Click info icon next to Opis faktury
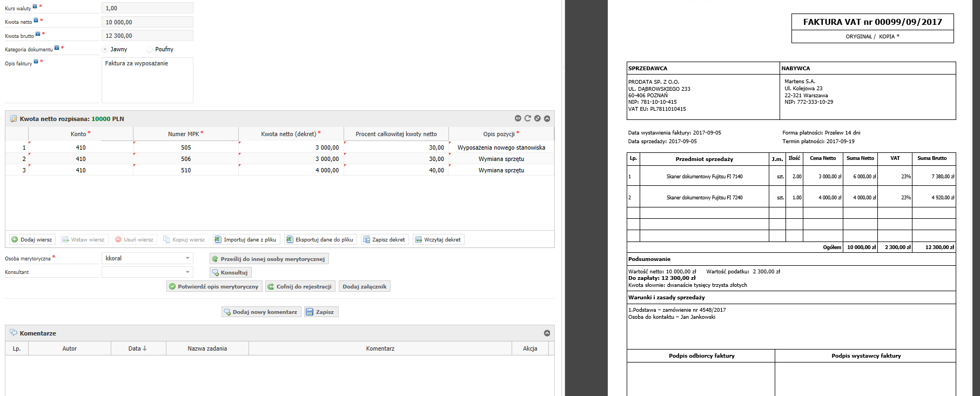The image size is (980, 396). coord(36,62)
